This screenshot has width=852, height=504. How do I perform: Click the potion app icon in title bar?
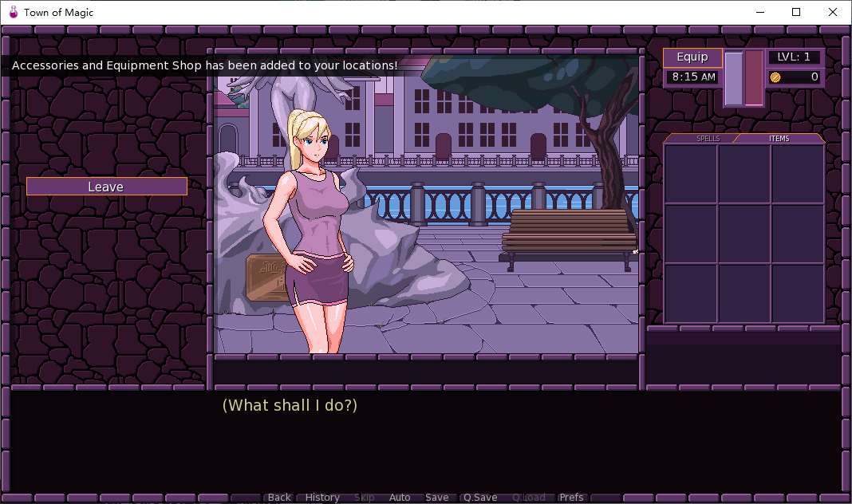(13, 12)
